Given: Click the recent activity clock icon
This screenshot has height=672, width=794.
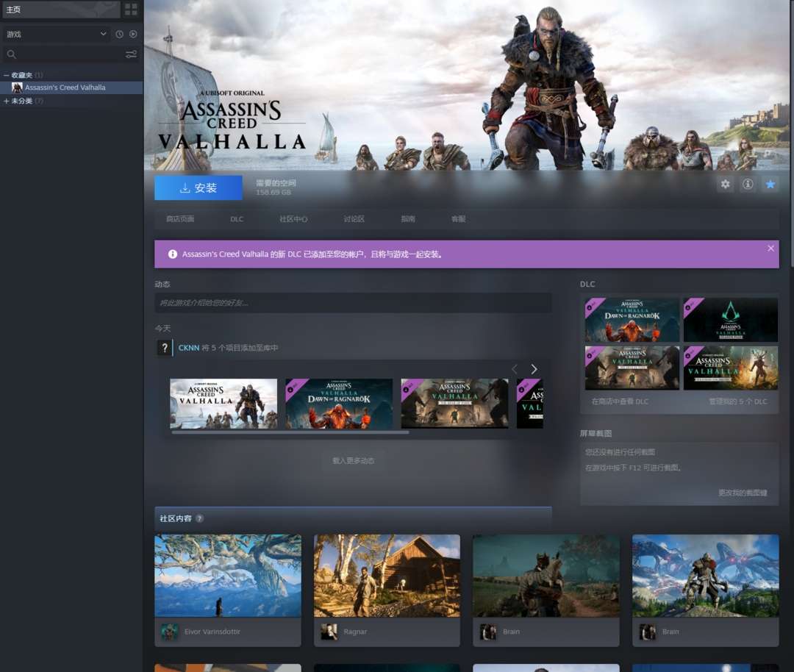Looking at the screenshot, I should [x=120, y=34].
